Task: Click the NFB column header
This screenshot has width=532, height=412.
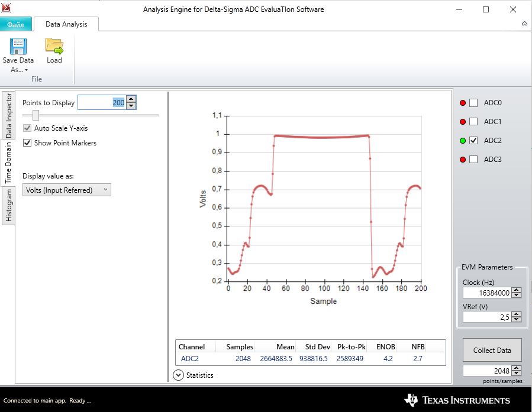Action: click(x=418, y=346)
